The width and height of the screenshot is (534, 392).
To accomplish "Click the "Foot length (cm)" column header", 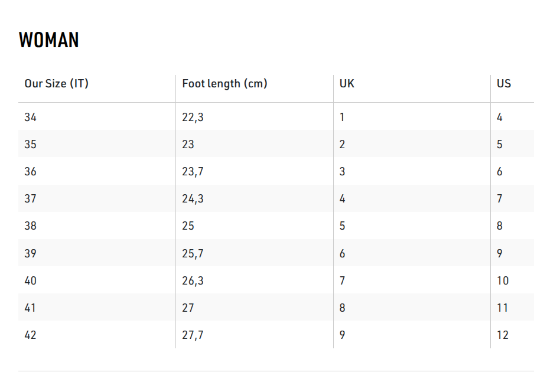I will [224, 83].
